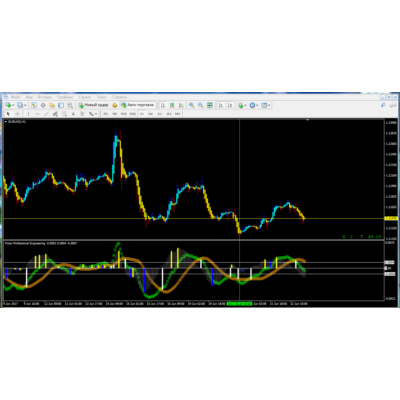Open the new chart tool

pos(8,105)
